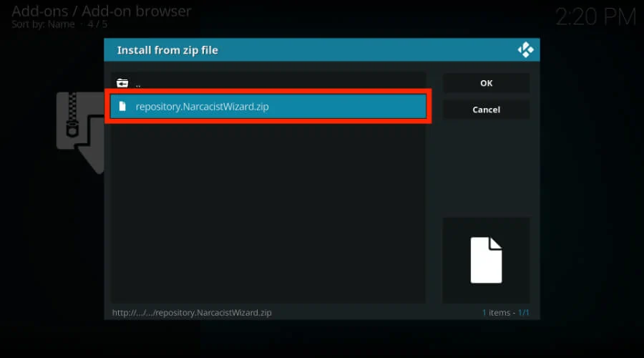Click the 'Add-ons / Add-on browser' heading

[102, 11]
